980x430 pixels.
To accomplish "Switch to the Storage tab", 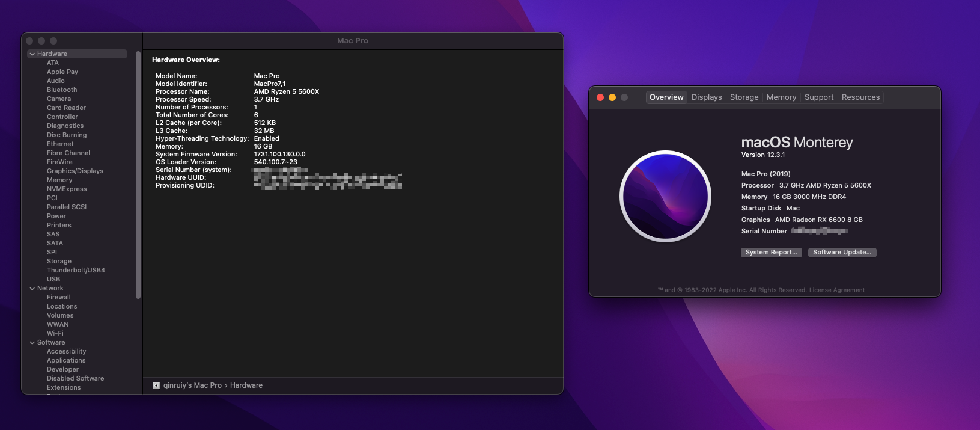I will (x=744, y=97).
